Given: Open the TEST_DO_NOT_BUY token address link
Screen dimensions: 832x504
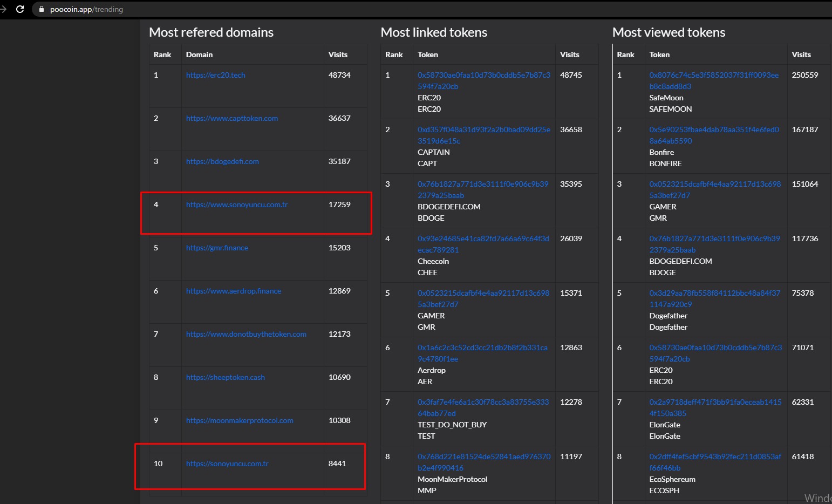Looking at the screenshot, I should [483, 407].
